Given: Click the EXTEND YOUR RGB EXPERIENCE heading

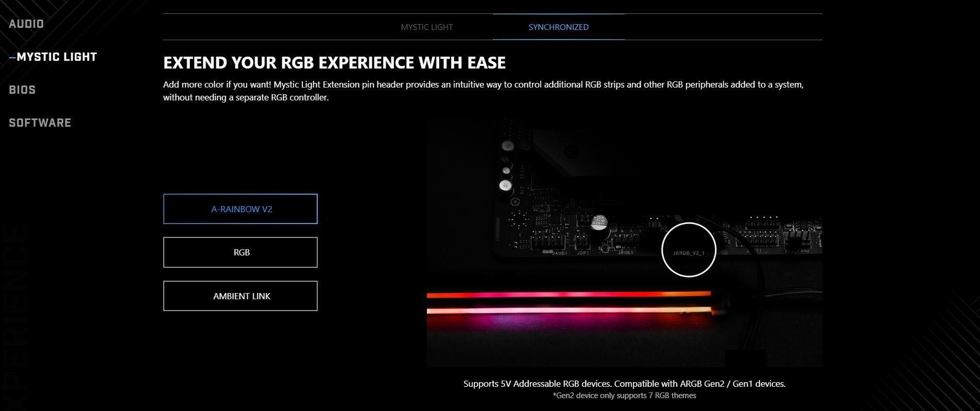Looking at the screenshot, I should coord(334,63).
